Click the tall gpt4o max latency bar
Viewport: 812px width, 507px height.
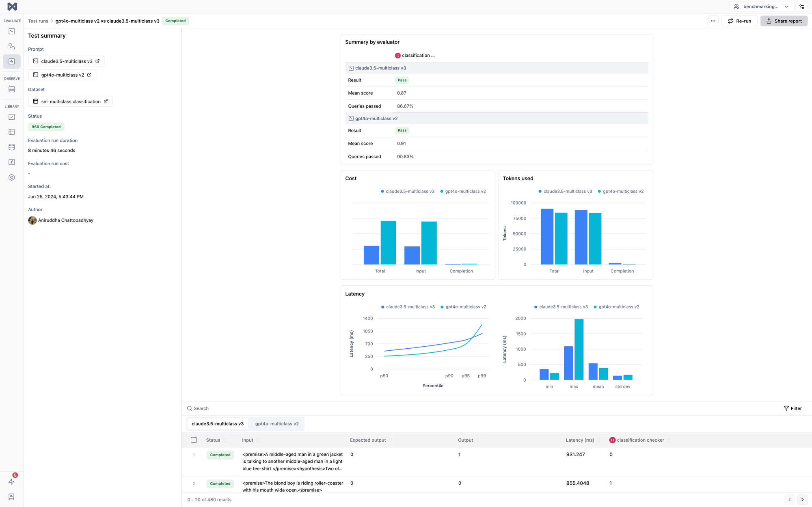coord(579,349)
